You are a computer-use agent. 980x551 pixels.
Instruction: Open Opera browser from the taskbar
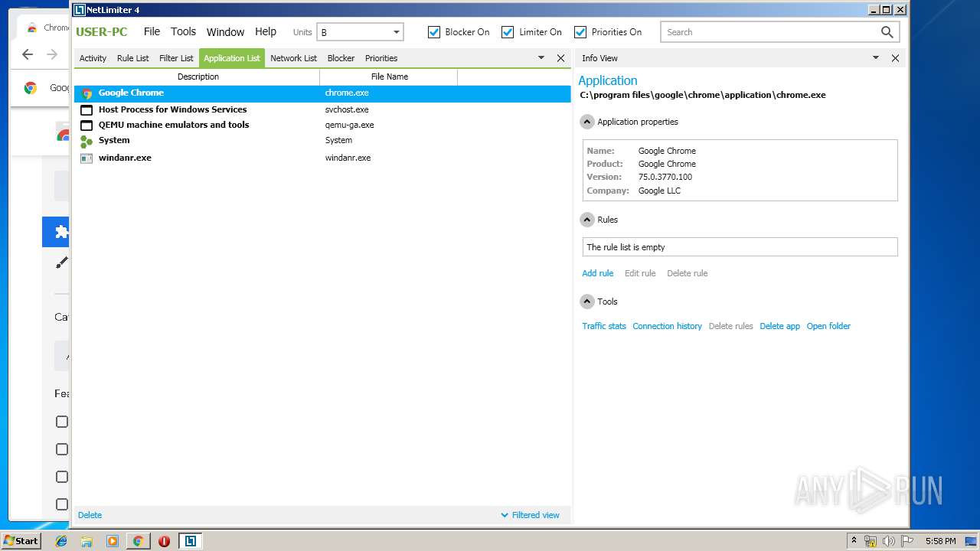point(164,541)
